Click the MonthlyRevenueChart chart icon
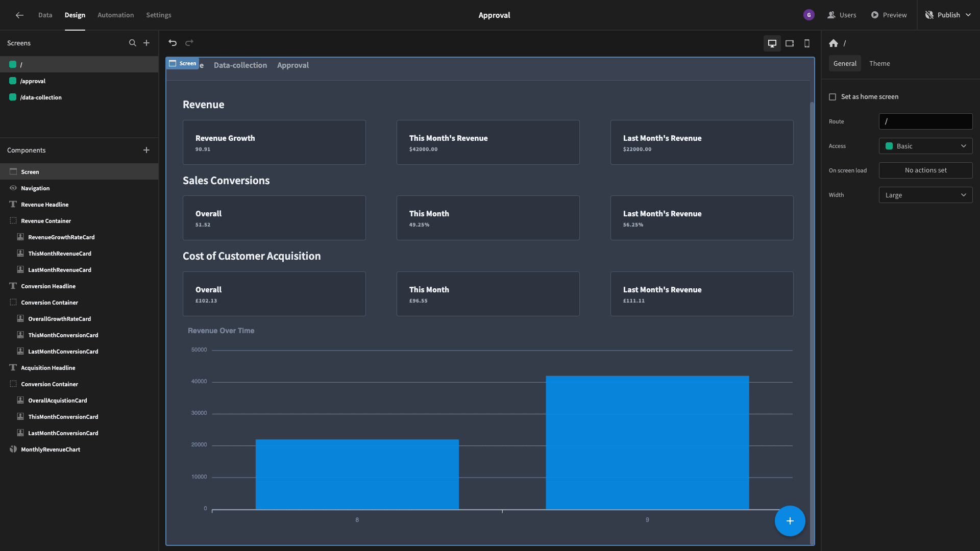 (x=13, y=449)
